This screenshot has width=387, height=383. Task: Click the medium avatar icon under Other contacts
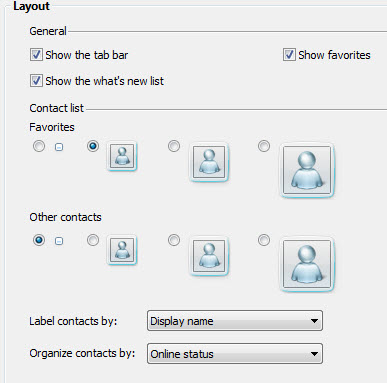(x=209, y=256)
